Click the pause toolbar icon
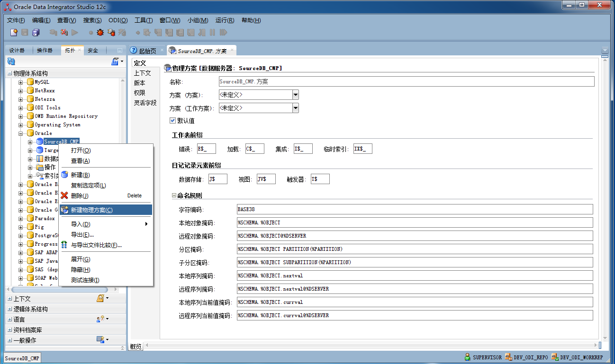 tap(212, 32)
